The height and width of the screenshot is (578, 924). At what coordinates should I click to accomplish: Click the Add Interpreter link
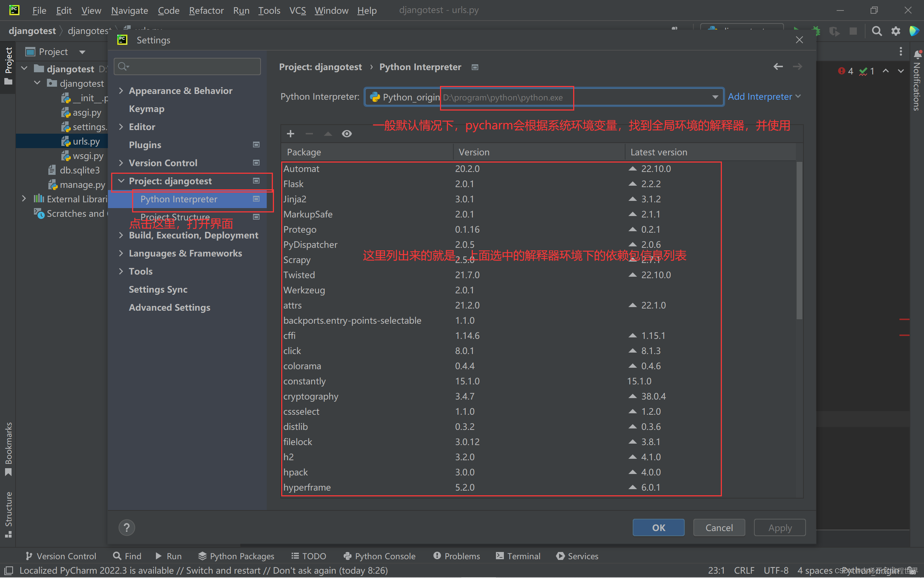coord(764,97)
